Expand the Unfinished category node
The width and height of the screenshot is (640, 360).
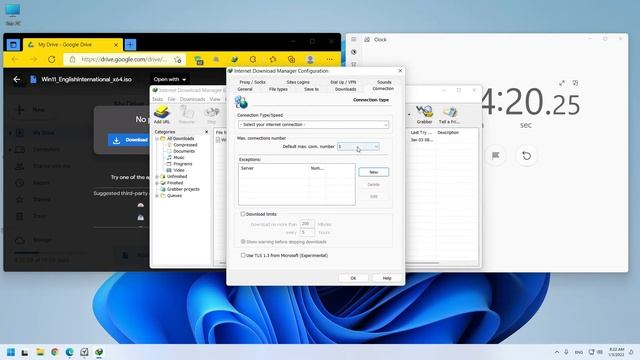point(157,177)
